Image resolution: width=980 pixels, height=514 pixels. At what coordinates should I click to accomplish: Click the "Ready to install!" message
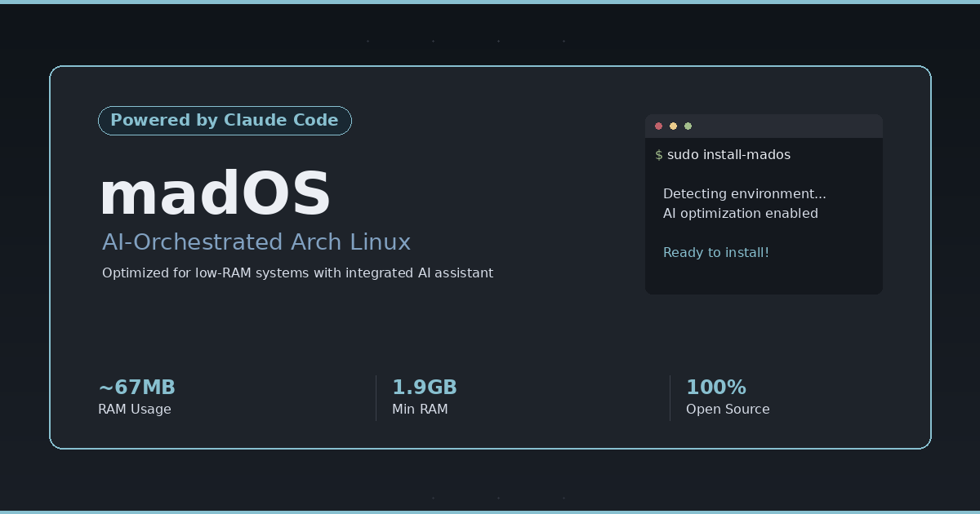coord(715,253)
